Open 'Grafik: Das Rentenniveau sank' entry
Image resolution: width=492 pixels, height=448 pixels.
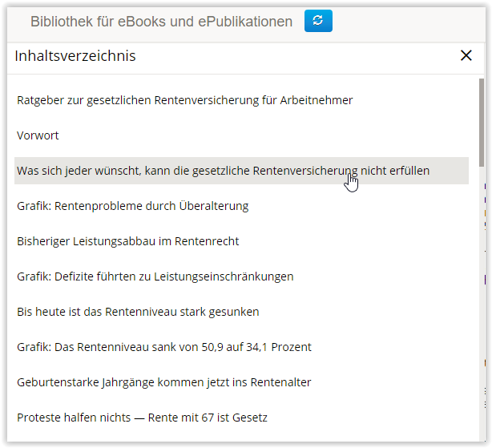pyautogui.click(x=163, y=347)
